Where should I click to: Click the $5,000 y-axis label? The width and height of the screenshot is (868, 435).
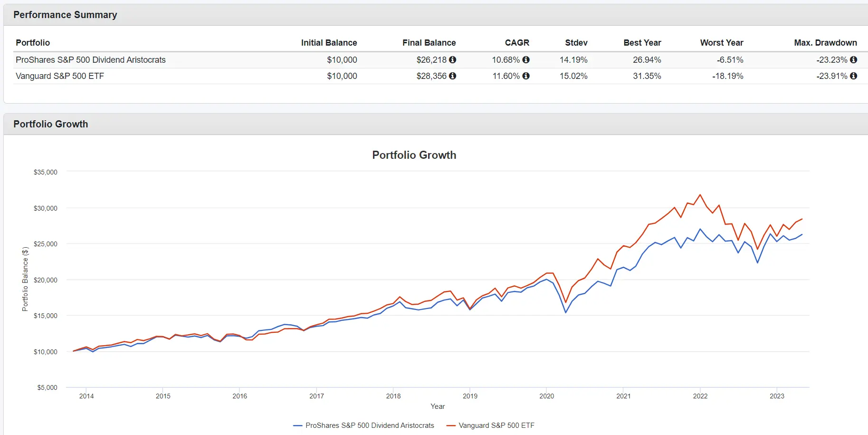(x=48, y=387)
